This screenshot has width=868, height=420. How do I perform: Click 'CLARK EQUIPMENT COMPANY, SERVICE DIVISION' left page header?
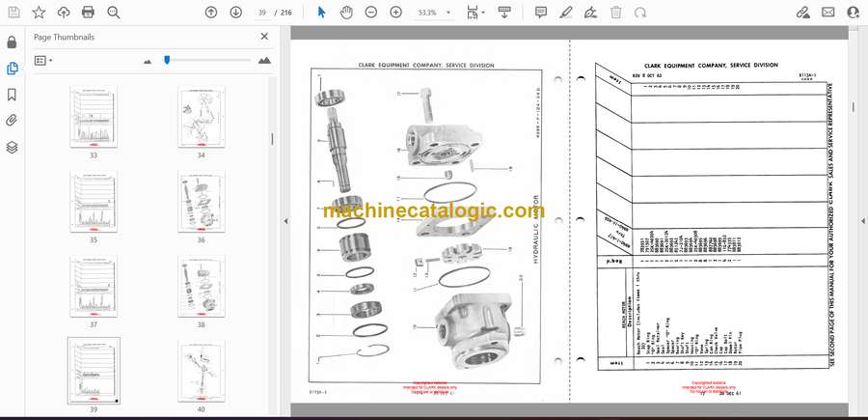click(x=425, y=66)
